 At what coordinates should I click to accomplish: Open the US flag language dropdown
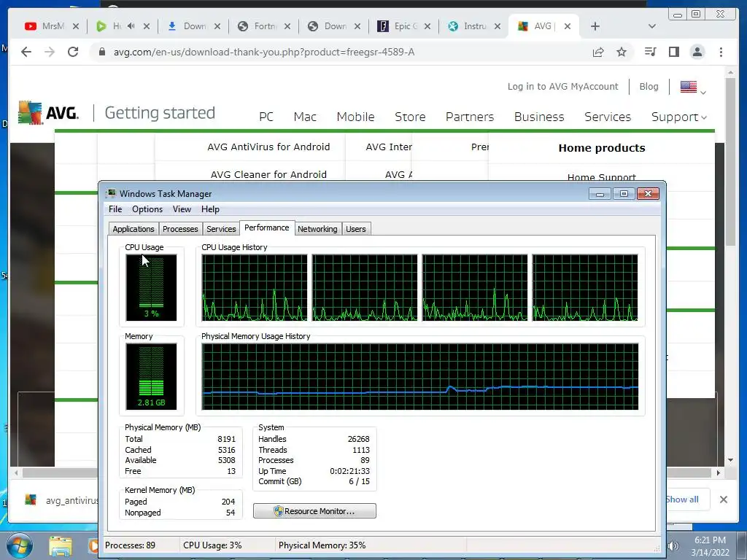[693, 87]
